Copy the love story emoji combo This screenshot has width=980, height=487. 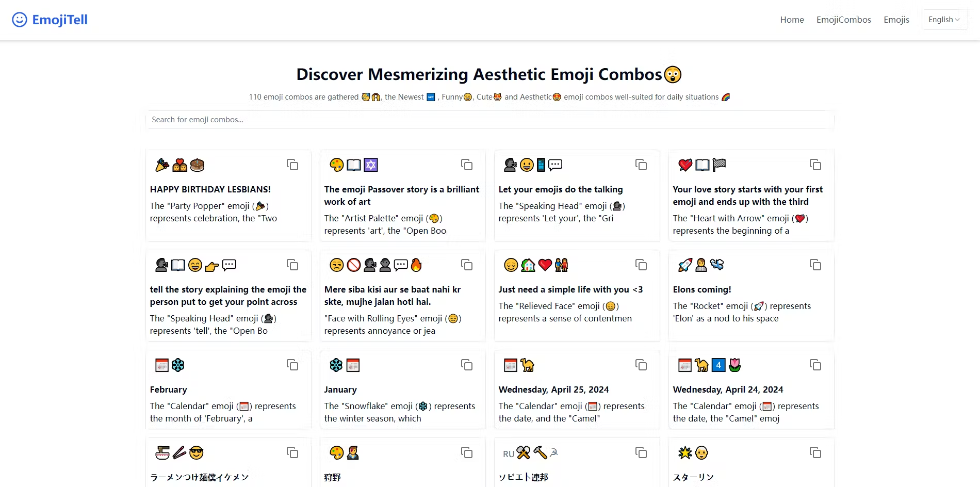(815, 165)
